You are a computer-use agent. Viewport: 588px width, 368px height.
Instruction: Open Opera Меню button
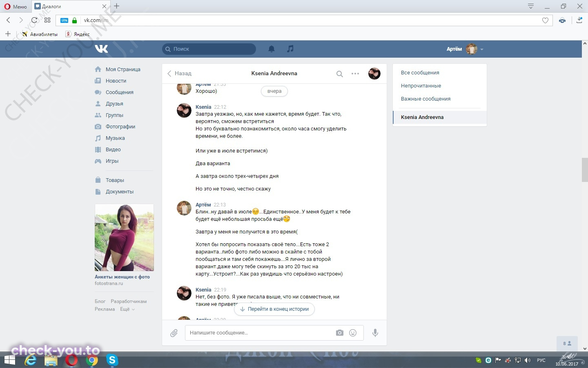16,7
